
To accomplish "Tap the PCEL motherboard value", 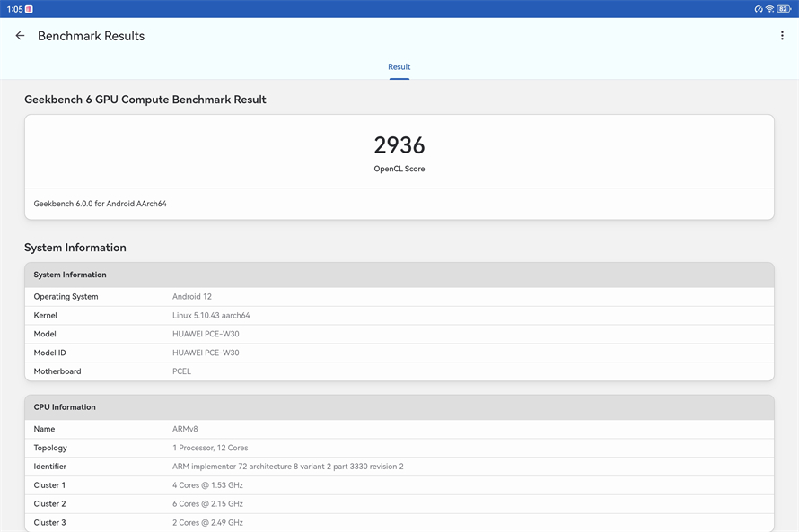I will click(182, 371).
